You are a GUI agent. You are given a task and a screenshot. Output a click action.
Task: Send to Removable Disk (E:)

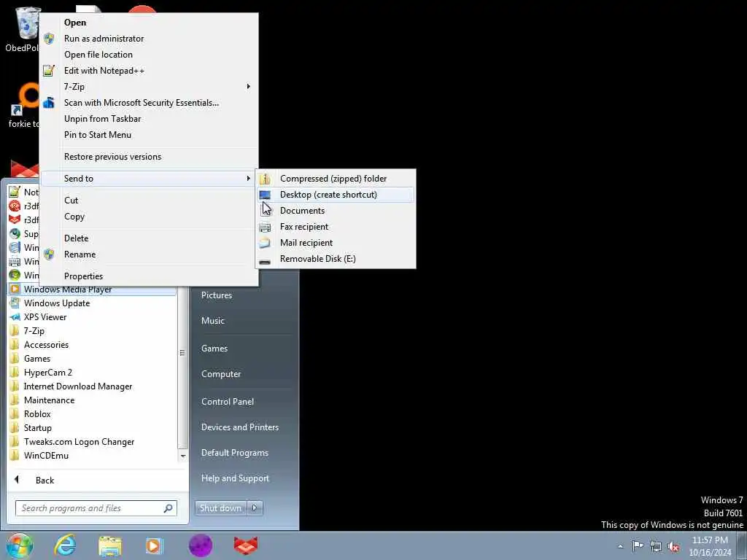pyautogui.click(x=336, y=259)
